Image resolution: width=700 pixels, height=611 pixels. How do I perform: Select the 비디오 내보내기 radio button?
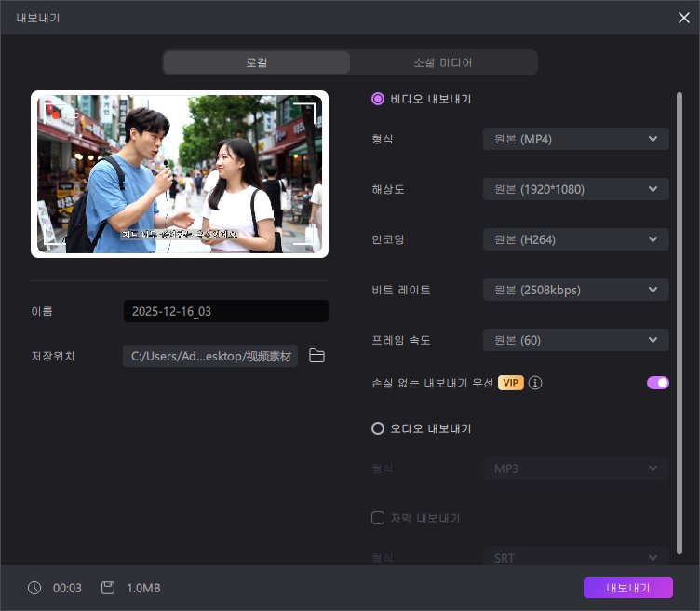pyautogui.click(x=378, y=99)
